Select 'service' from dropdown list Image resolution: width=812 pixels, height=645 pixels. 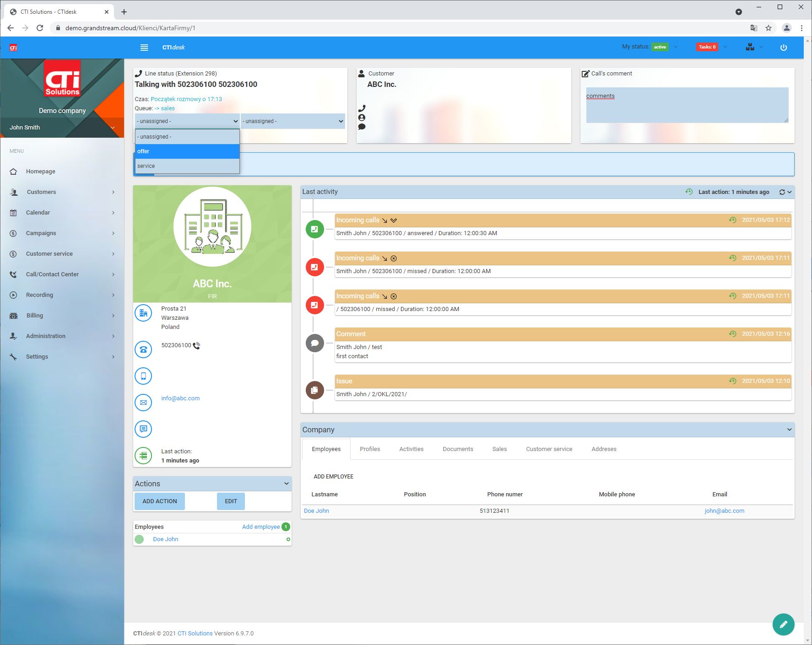187,166
